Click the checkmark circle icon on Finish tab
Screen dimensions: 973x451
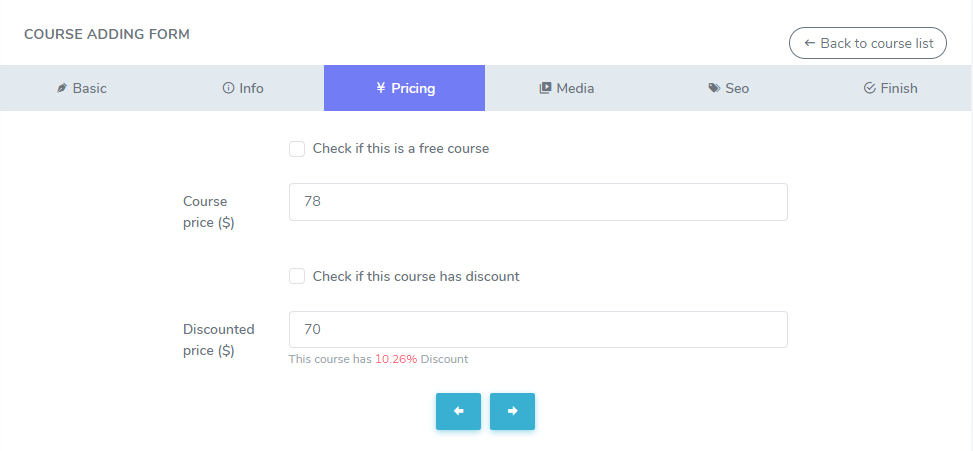[869, 88]
